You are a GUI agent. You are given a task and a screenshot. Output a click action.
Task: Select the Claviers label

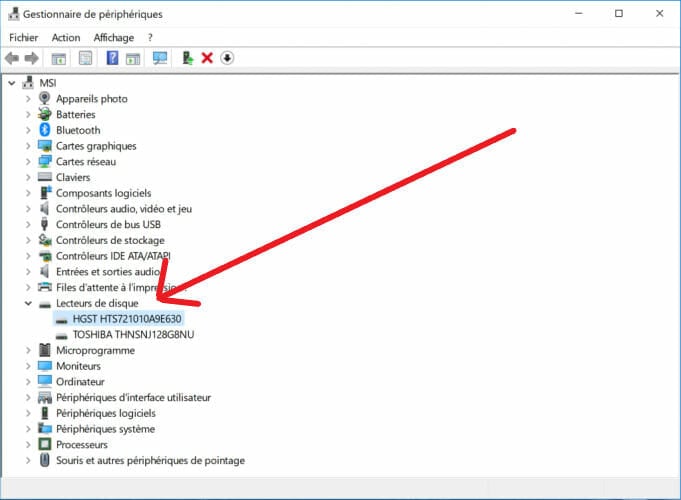(73, 177)
